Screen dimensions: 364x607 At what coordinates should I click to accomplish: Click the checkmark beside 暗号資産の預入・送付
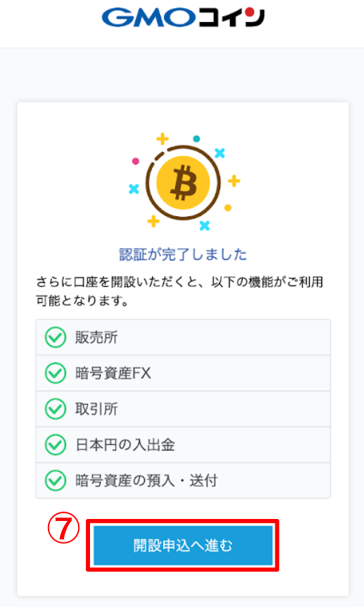click(56, 480)
